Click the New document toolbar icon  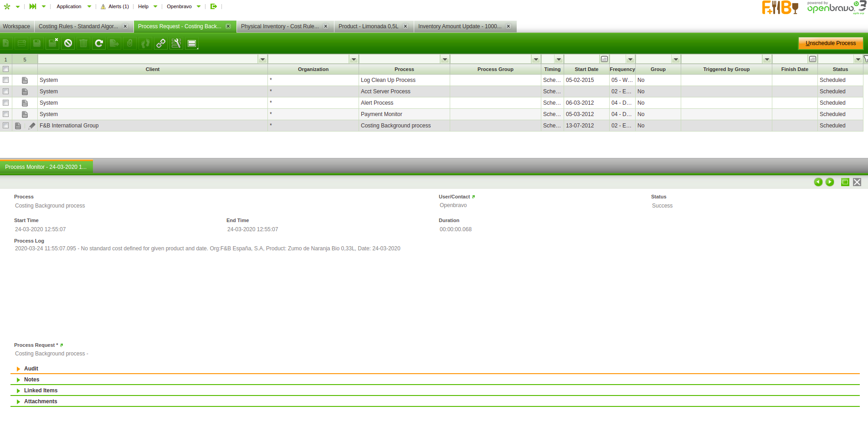(6, 43)
